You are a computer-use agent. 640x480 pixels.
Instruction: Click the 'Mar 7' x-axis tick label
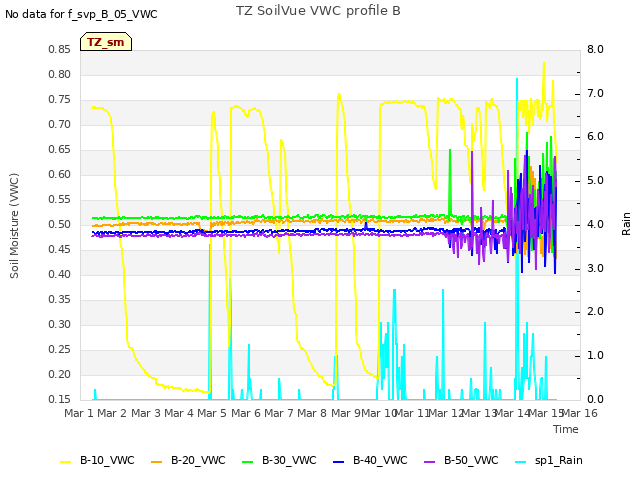click(279, 413)
